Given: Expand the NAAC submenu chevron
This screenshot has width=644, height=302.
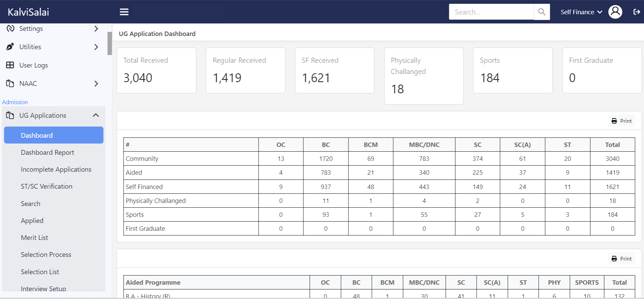Looking at the screenshot, I should pyautogui.click(x=96, y=83).
